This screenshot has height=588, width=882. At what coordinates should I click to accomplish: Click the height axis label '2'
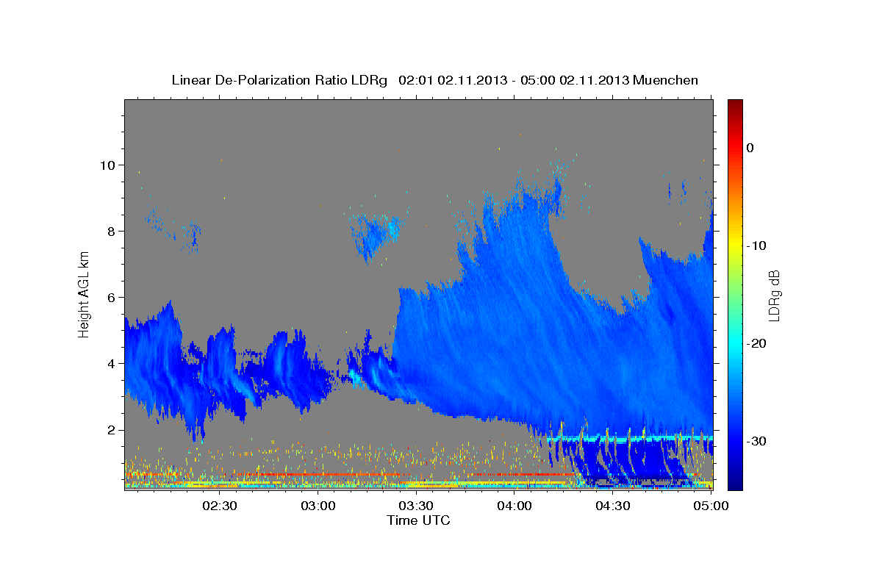tap(112, 429)
